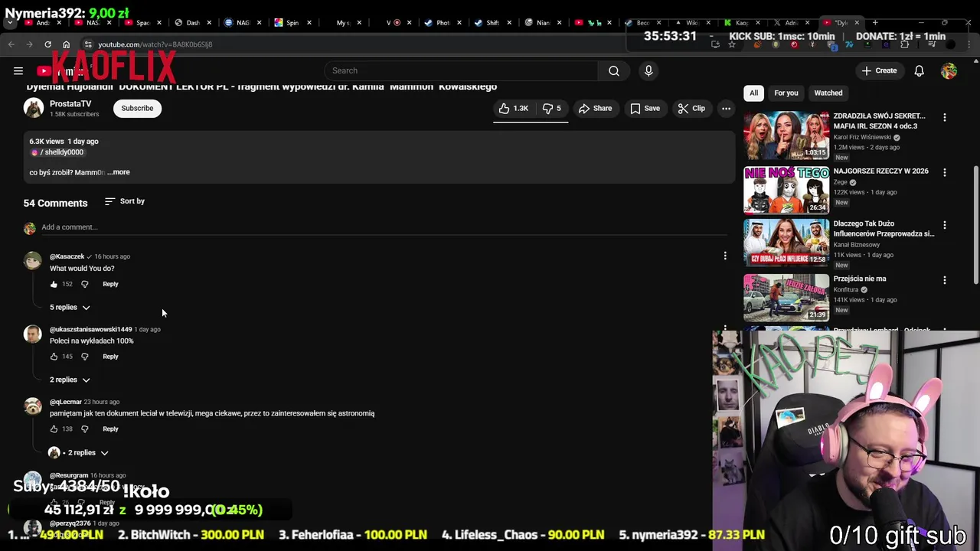Dislike the comment by @Kasaczek
The image size is (980, 551).
(85, 284)
